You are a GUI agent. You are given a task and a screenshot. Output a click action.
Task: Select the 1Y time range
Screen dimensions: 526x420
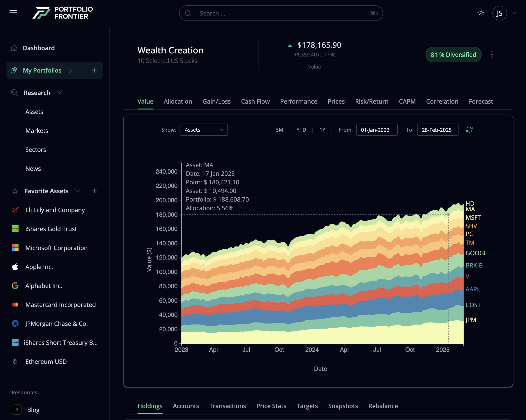pos(323,130)
